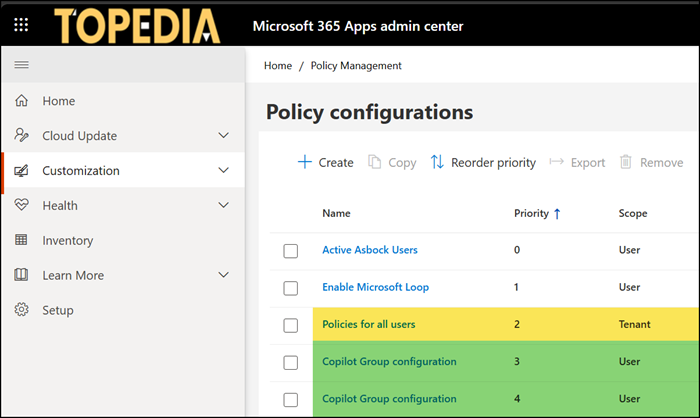Click the Reorder priority arrows icon
This screenshot has width=700, height=418.
437,162
